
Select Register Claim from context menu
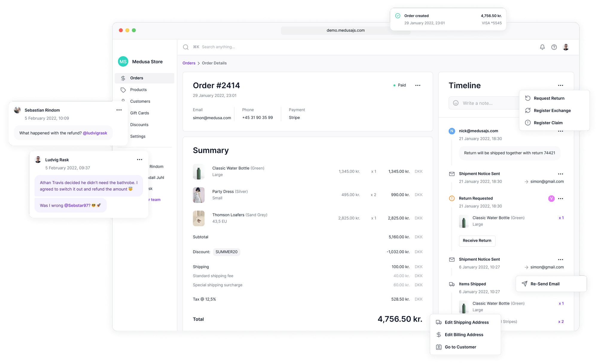click(x=547, y=123)
